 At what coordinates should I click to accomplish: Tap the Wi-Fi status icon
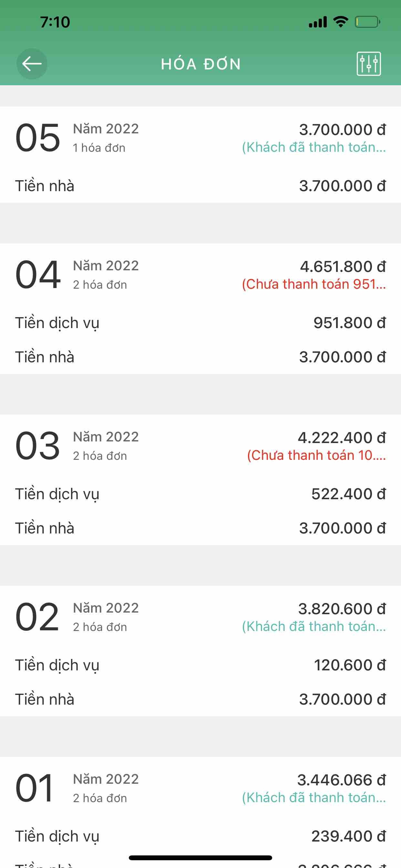click(341, 22)
